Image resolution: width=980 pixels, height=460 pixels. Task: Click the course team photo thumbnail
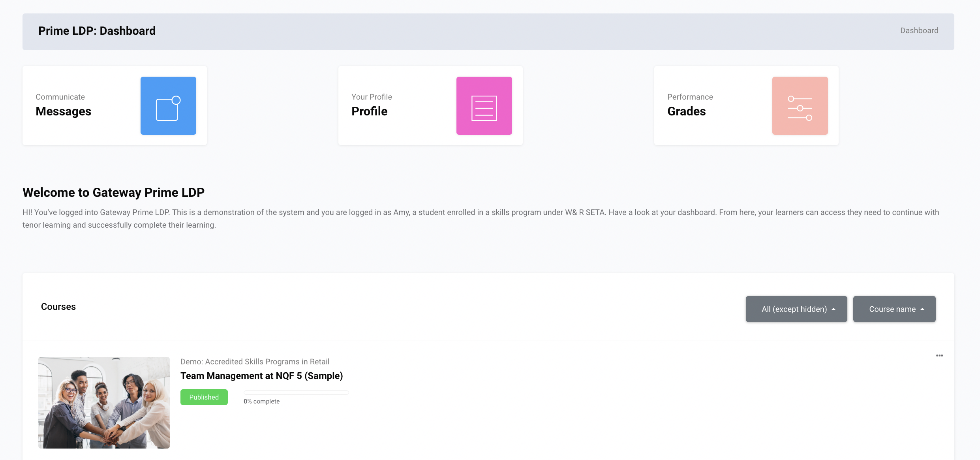[x=104, y=402]
